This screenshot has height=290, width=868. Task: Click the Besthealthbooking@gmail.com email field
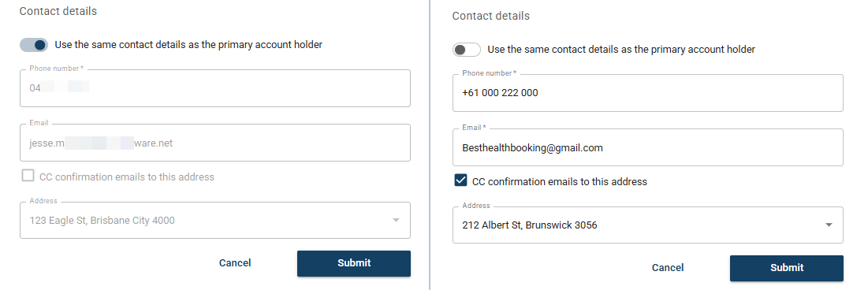point(648,148)
